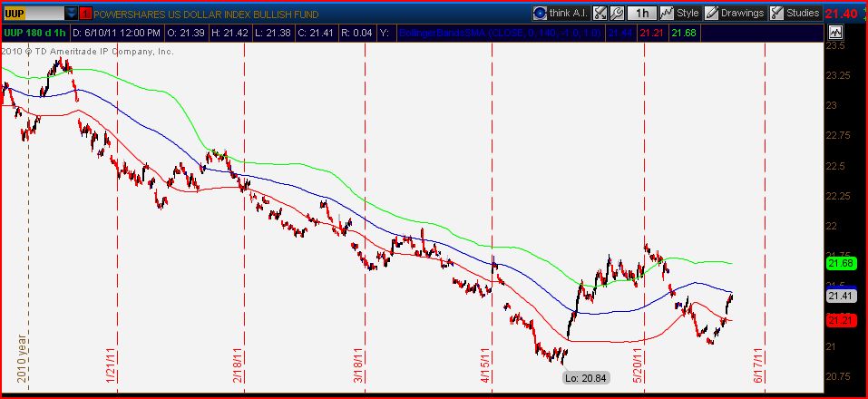This screenshot has height=399, width=868.
Task: Click the gray 21.41 price axis bubble
Action: tap(841, 296)
